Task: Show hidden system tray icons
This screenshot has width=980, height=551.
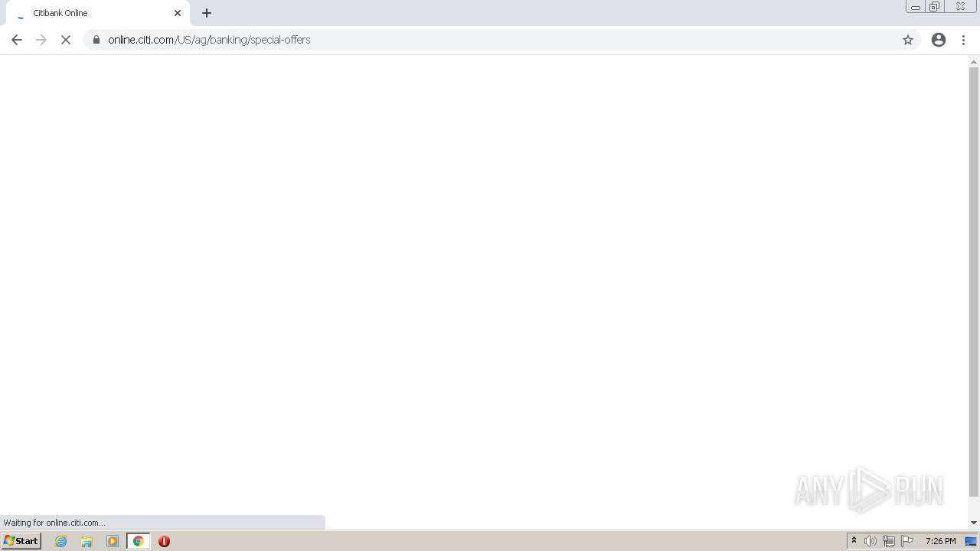Action: 854,541
